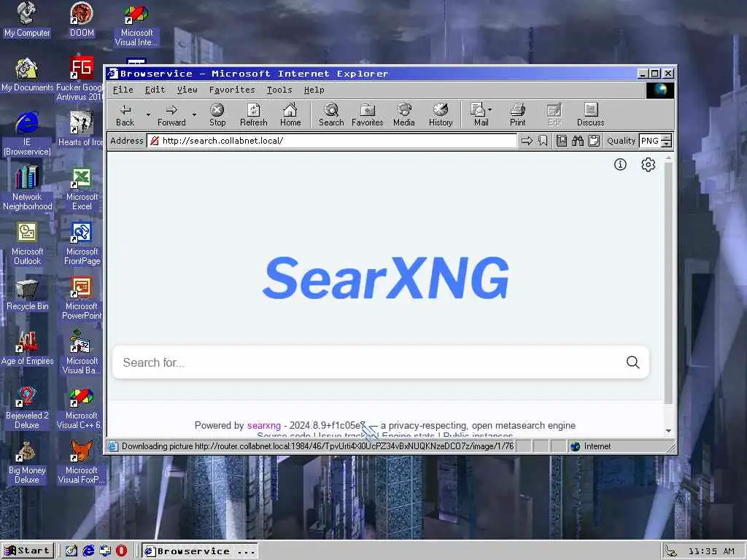Click the Forward toolbar button
Image resolution: width=747 pixels, height=560 pixels.
coord(171,115)
